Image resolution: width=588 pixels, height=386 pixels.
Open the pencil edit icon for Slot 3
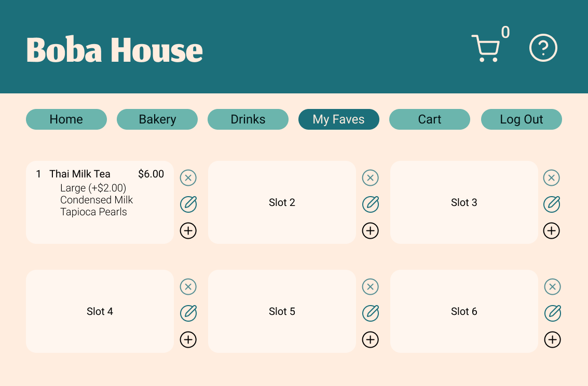551,204
